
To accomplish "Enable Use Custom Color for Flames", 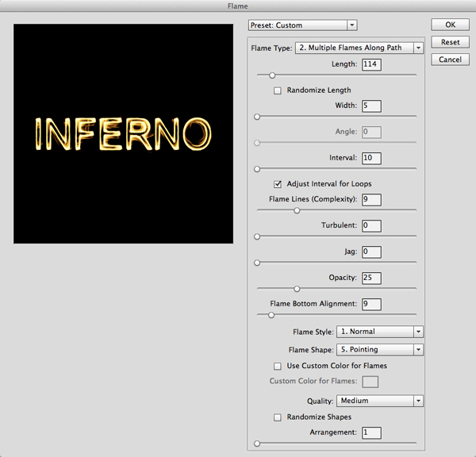I will [x=277, y=366].
